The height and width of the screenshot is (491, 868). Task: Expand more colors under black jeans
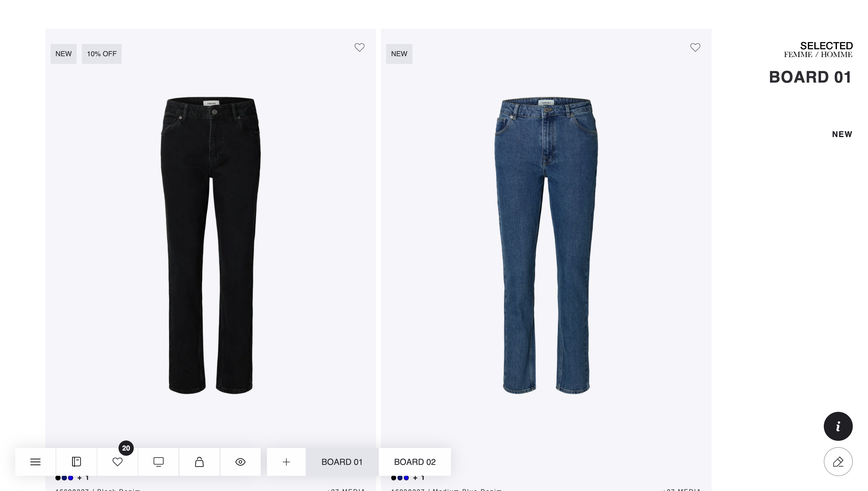point(83,478)
